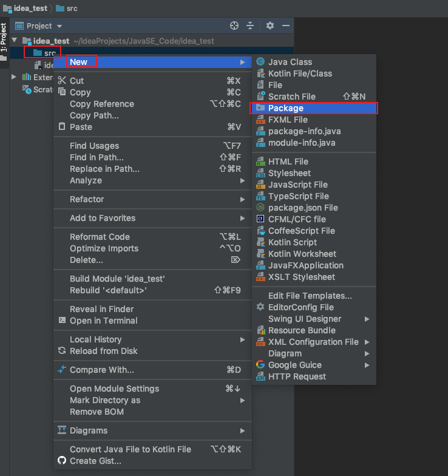448x476 pixels.
Task: Select JavaFXApplication in New submenu
Action: (x=314, y=265)
